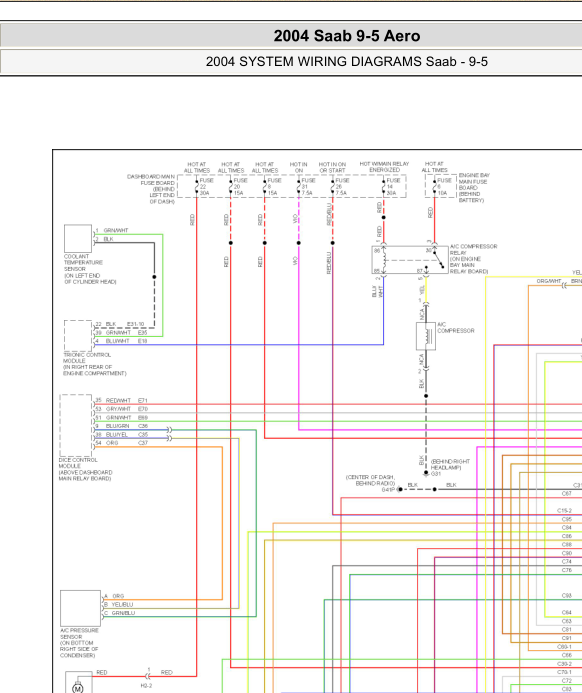
Task: Click the "H2-2" connector label
Action: [x=146, y=685]
